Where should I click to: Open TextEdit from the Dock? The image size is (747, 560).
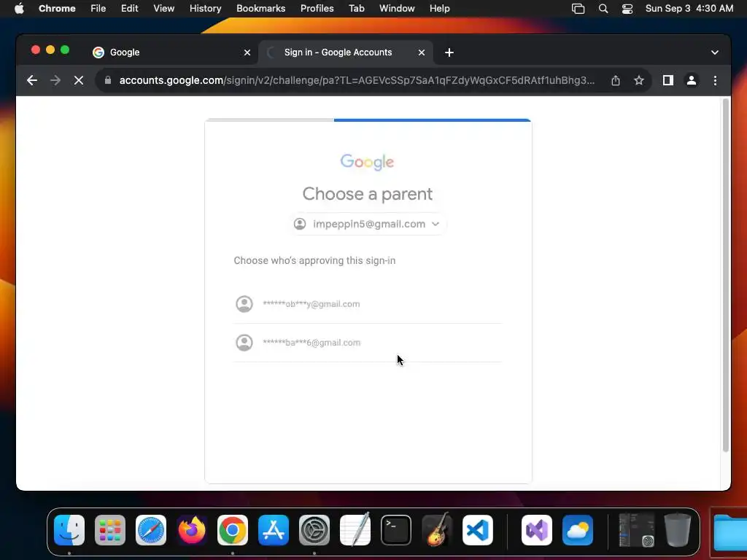[355, 529]
